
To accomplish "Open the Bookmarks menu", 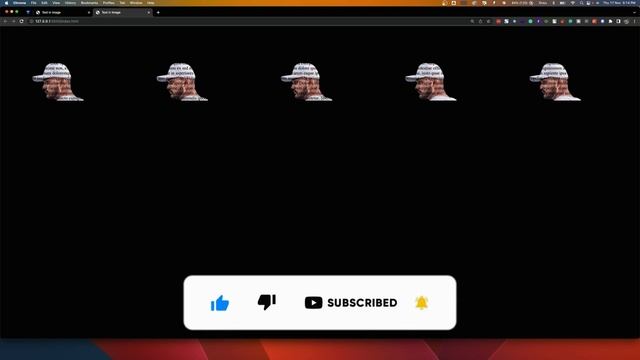I will pyautogui.click(x=89, y=3).
